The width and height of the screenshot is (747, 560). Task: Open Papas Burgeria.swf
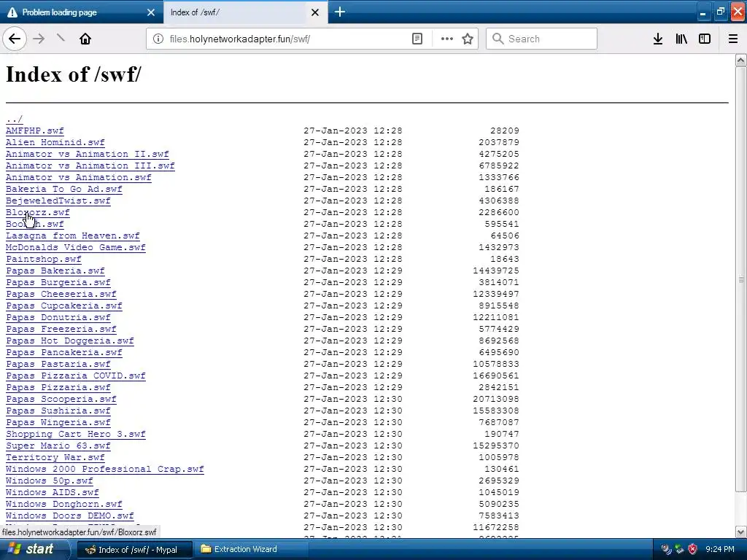(x=58, y=282)
